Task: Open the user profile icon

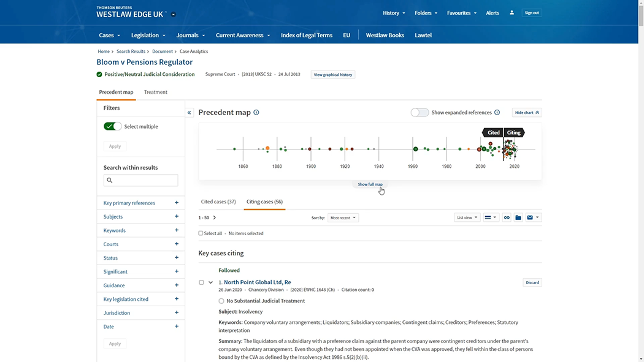Action: [512, 13]
